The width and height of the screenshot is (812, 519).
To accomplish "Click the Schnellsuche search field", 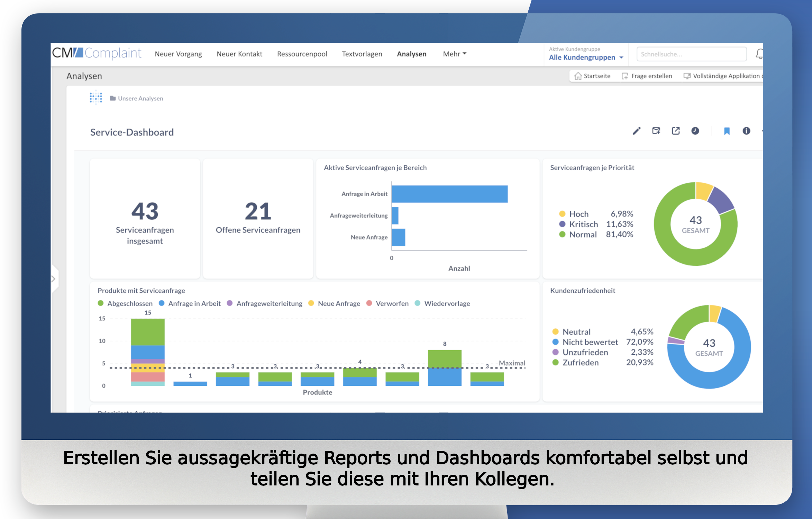I will pyautogui.click(x=691, y=54).
